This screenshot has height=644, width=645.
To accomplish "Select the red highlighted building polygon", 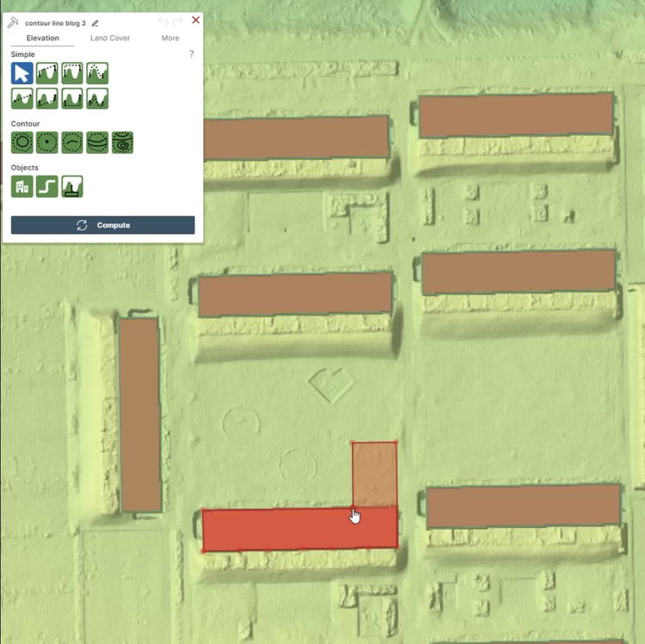I will click(300, 529).
